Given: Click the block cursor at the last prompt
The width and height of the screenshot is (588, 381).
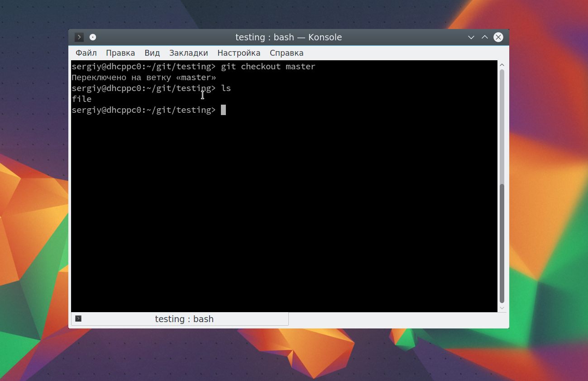Looking at the screenshot, I should (x=223, y=110).
